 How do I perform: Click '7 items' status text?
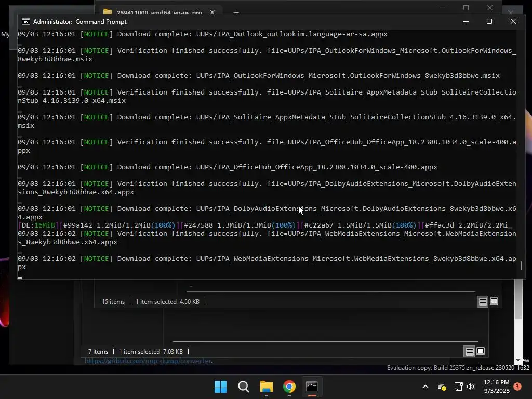click(x=98, y=352)
